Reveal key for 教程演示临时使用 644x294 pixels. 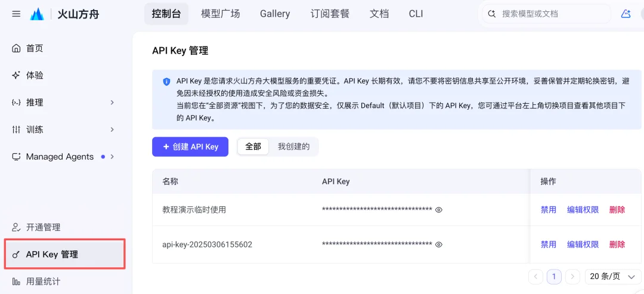pyautogui.click(x=439, y=210)
